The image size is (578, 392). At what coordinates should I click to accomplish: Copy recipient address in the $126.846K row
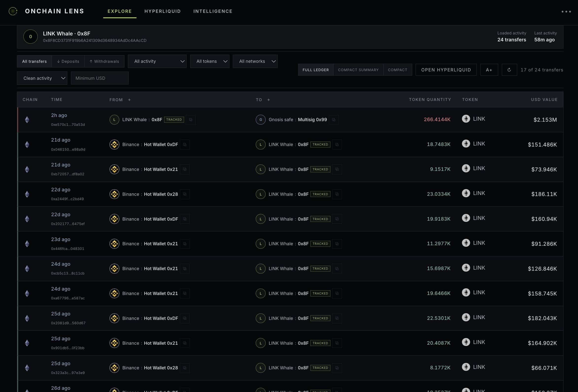click(x=337, y=269)
